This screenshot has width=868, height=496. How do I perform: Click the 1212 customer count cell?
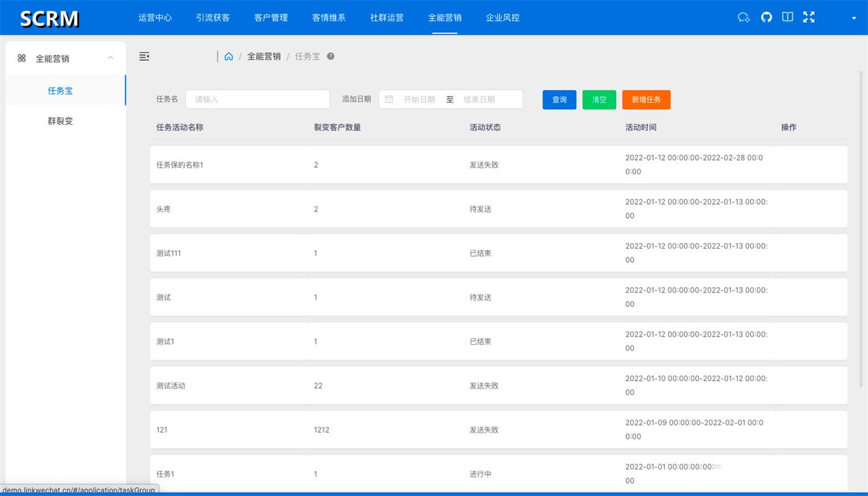[322, 430]
